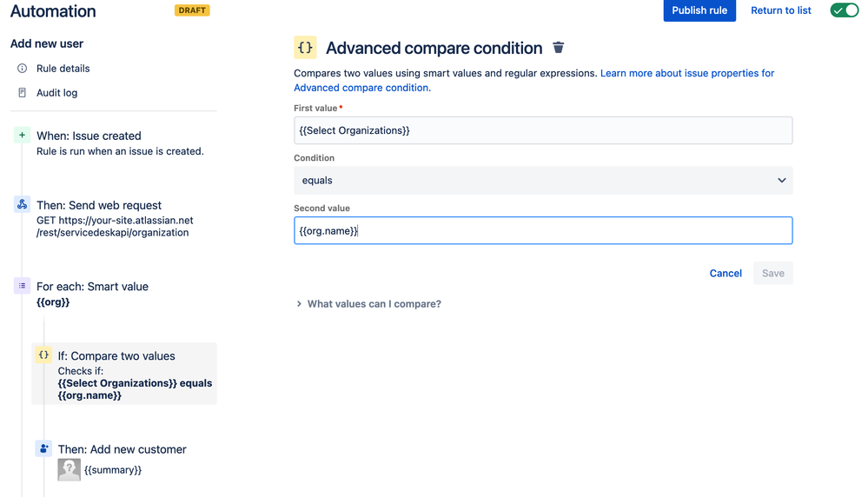868x497 pixels.
Task: Click the Save button
Action: coord(772,273)
